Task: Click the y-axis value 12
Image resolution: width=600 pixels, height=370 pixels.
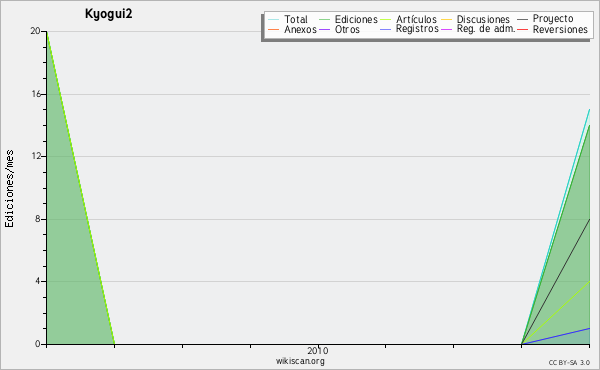Action: tap(36, 156)
